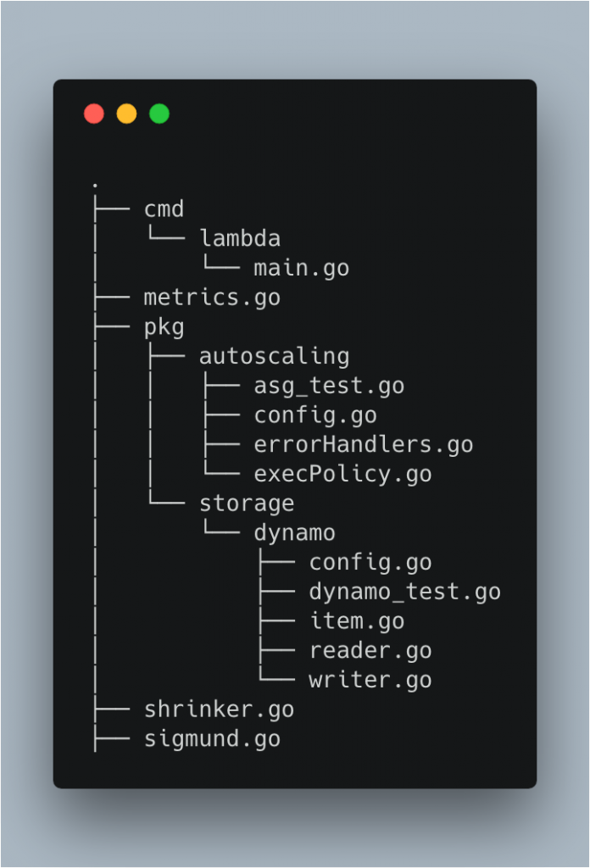
Task: Open reader.go file entry
Action: point(370,651)
